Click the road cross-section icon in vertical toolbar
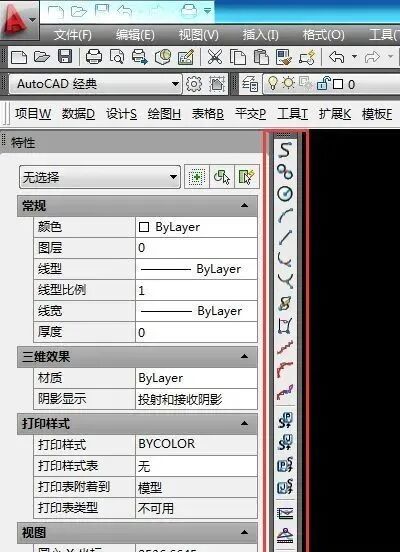Viewport: 400px width, 552px height. coord(285,535)
